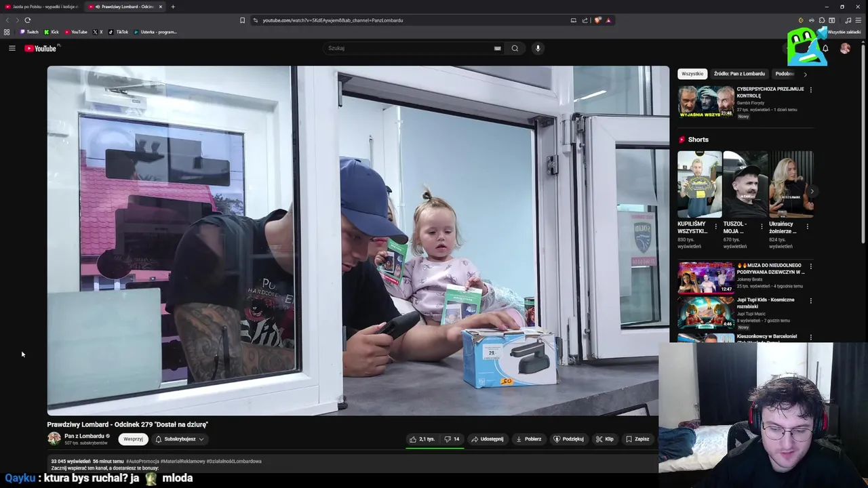This screenshot has width=868, height=488.
Task: Show next Shorts with arrow
Action: coord(812,191)
